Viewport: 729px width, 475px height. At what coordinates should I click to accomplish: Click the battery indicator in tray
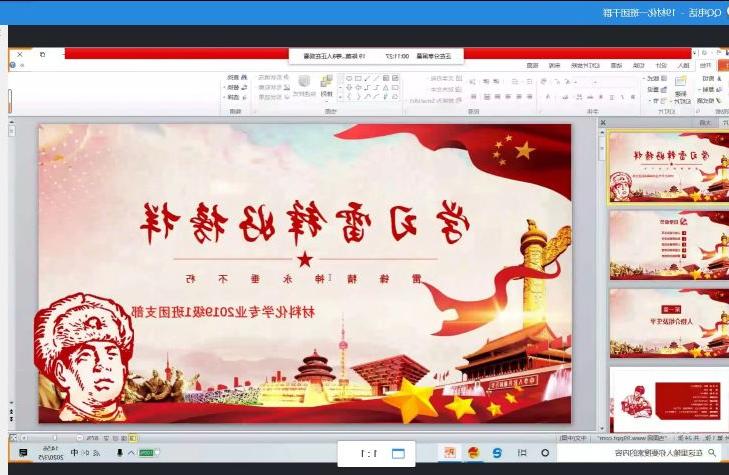point(149,453)
